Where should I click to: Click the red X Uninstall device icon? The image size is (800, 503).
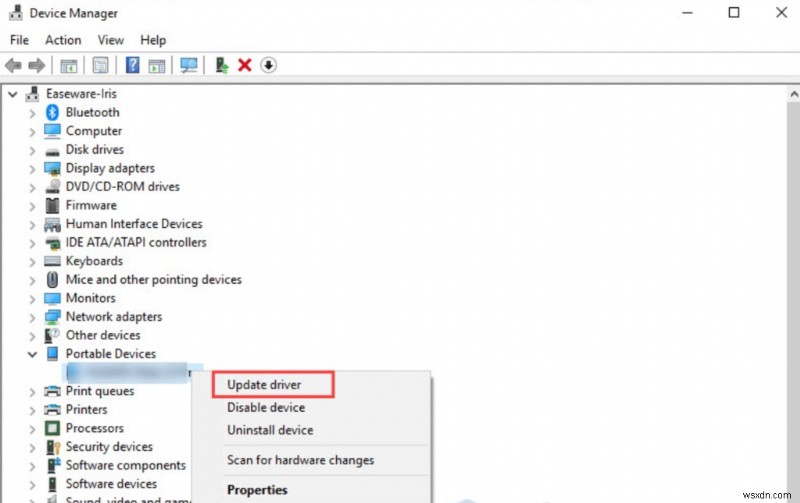click(x=245, y=65)
